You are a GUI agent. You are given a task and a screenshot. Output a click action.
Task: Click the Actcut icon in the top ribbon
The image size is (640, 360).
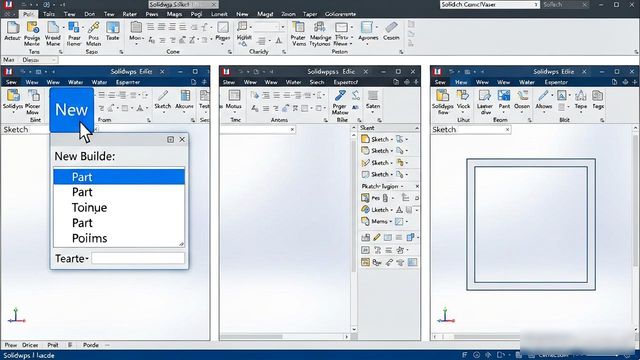coord(12,31)
